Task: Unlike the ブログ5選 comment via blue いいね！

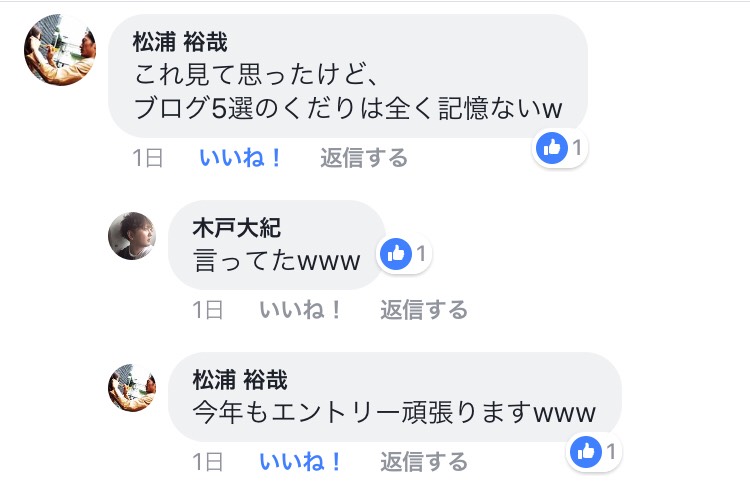Action: pyautogui.click(x=241, y=158)
